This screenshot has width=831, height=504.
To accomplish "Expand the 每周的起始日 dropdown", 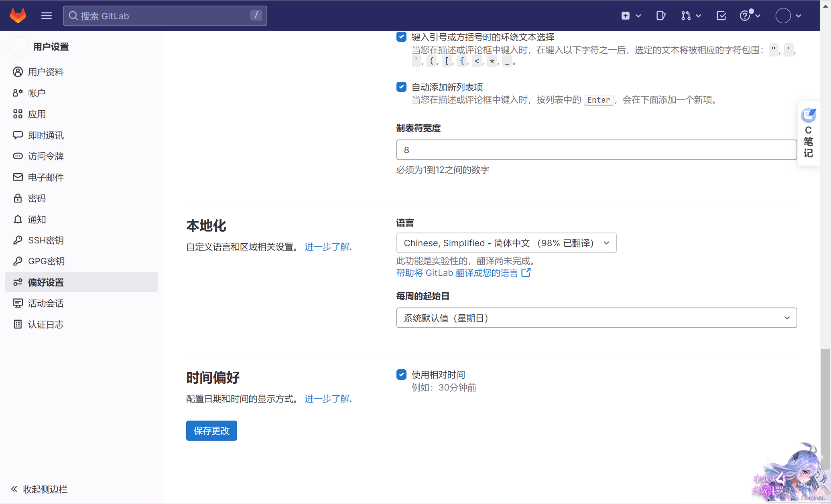I will coord(596,318).
